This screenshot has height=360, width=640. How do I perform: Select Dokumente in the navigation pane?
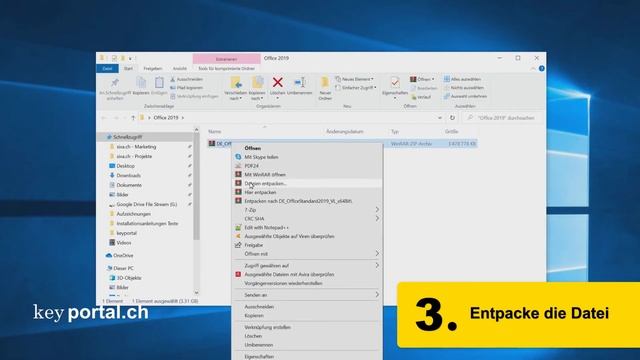click(x=129, y=185)
